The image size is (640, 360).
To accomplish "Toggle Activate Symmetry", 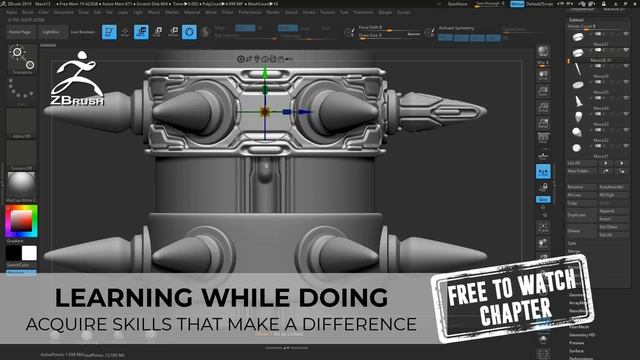I will 456,28.
